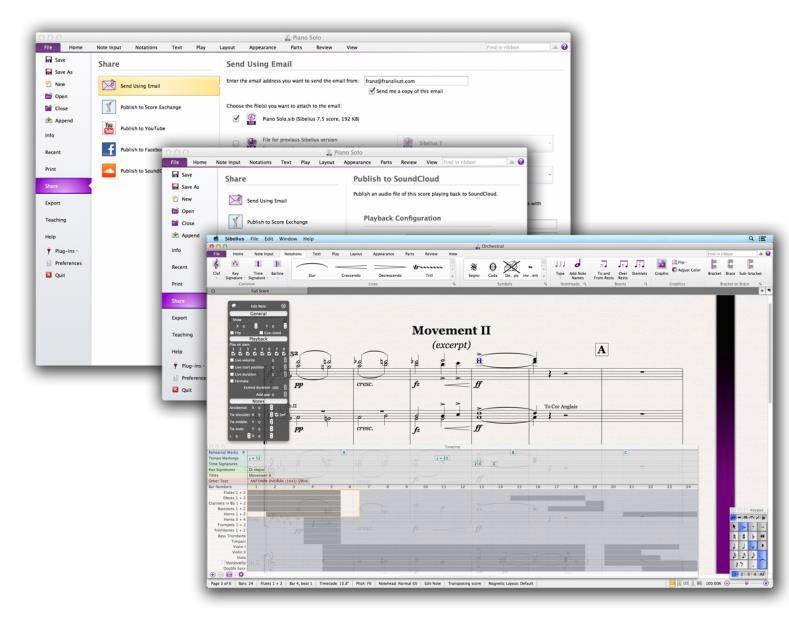
Task: Click Adjust Color in Graphics group
Action: pyautogui.click(x=686, y=270)
